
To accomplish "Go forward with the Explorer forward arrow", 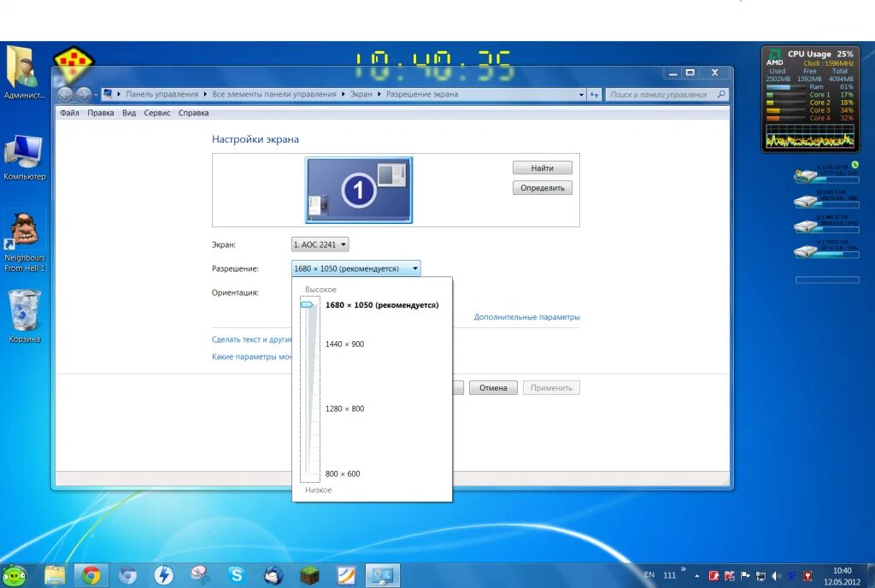I will 83,95.
